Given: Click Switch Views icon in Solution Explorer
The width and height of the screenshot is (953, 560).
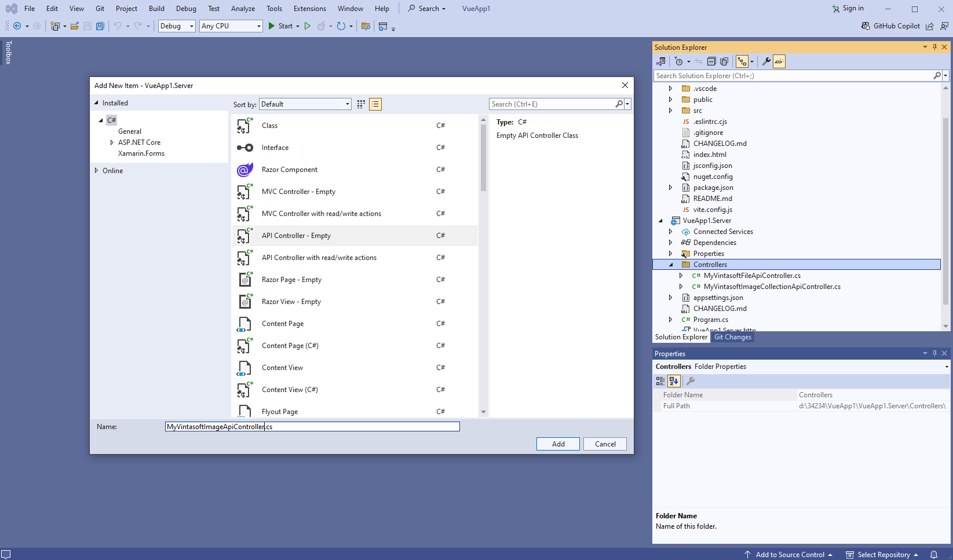Looking at the screenshot, I should click(x=661, y=61).
